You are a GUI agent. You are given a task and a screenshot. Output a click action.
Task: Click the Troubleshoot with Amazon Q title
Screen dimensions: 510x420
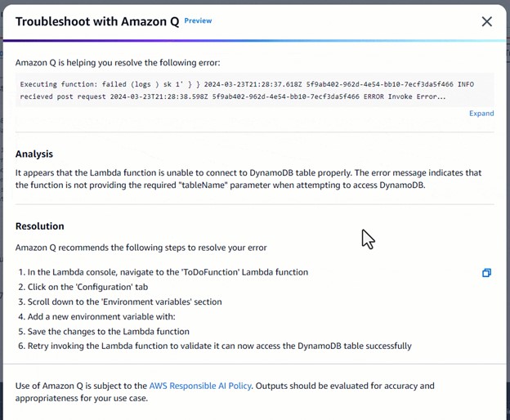pos(96,22)
